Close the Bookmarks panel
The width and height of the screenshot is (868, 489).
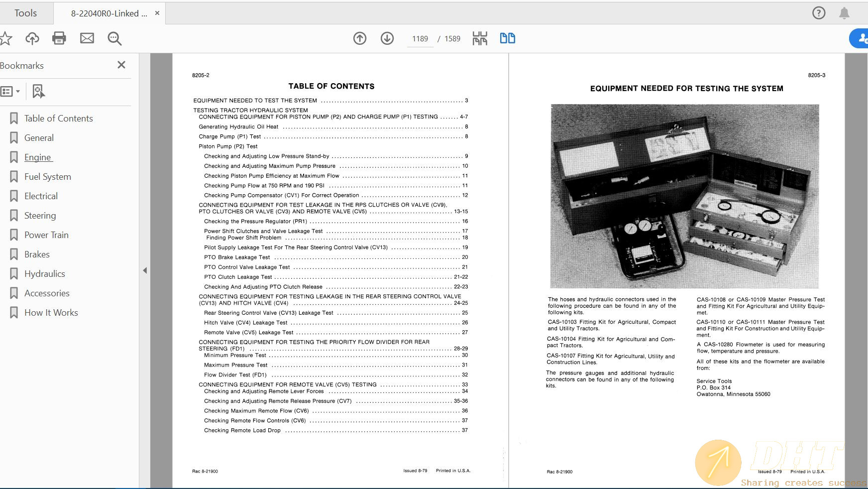coord(121,65)
